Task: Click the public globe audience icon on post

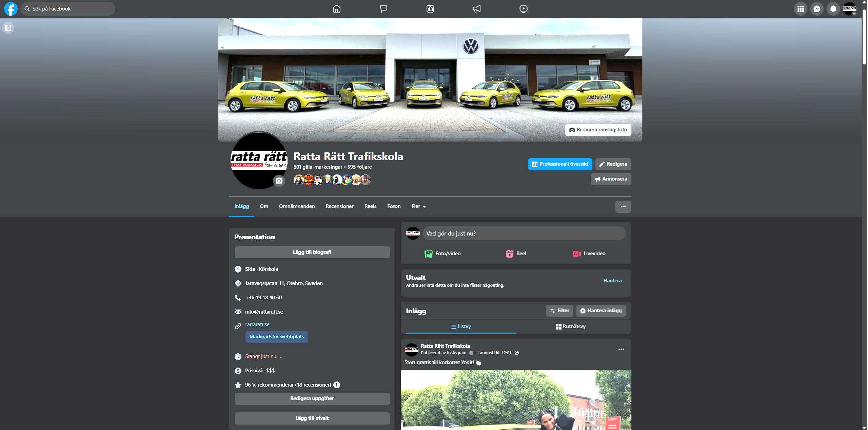Action: click(517, 353)
